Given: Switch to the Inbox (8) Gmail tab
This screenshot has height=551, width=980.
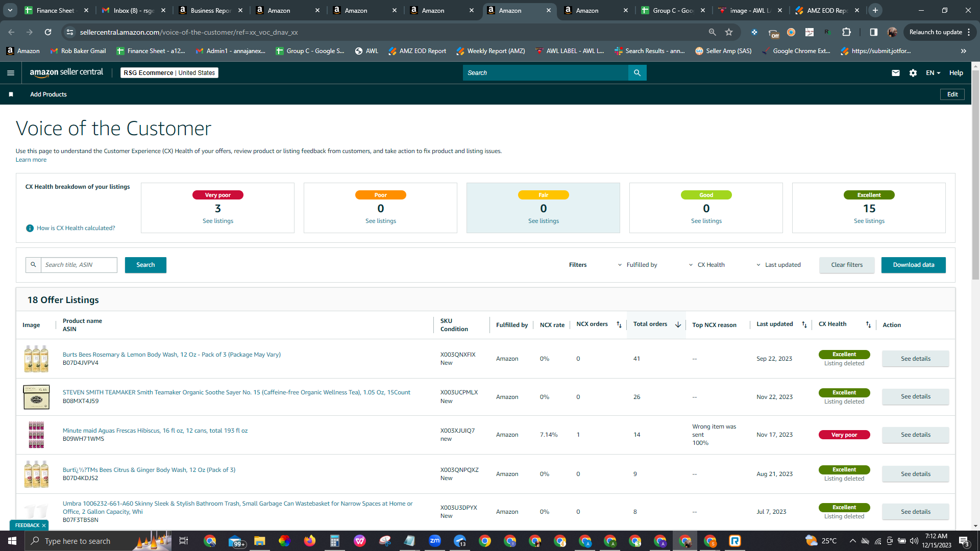Looking at the screenshot, I should [134, 10].
